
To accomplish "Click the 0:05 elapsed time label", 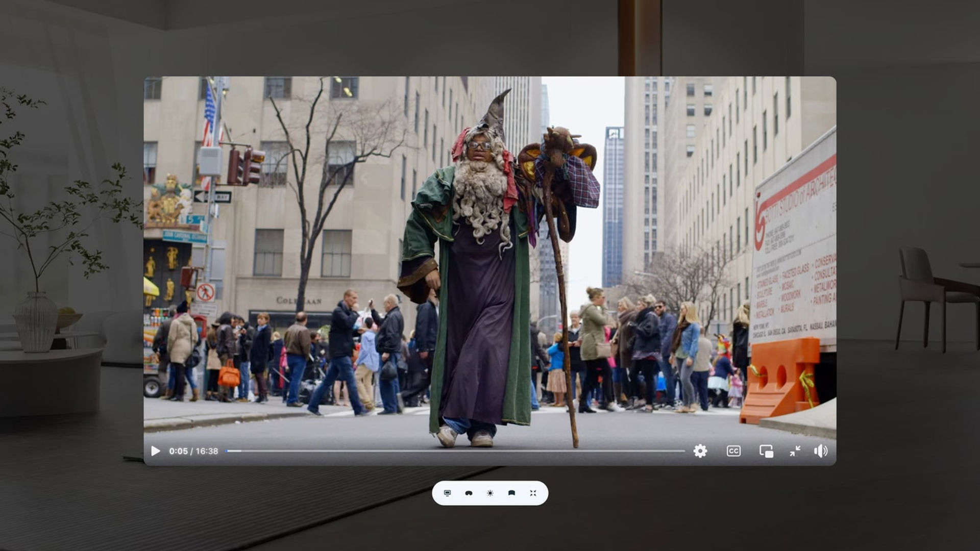I will click(178, 451).
